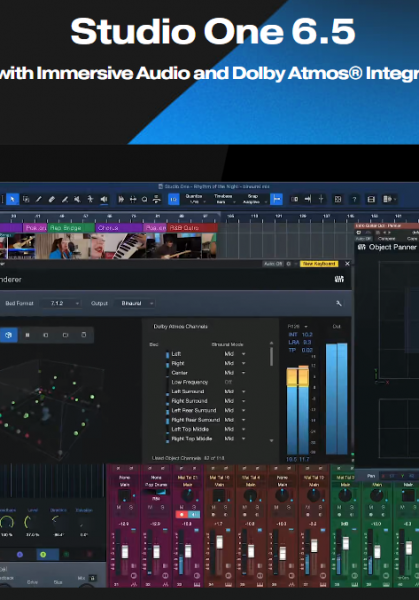Select the purple dot button in plugin panel
This screenshot has width=419, height=600.
(x=20, y=554)
